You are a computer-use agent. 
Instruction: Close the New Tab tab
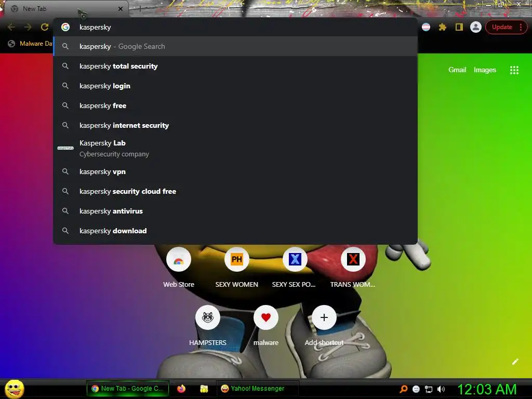[120, 9]
